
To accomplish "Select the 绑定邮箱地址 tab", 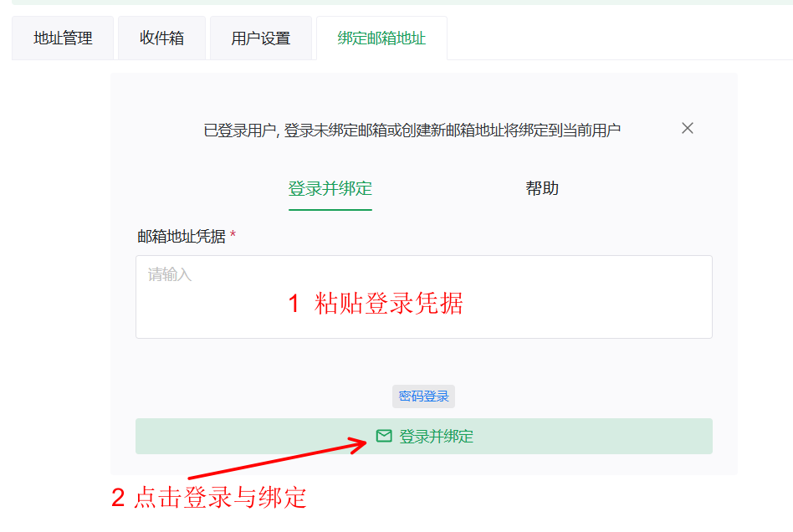I will 381,38.
